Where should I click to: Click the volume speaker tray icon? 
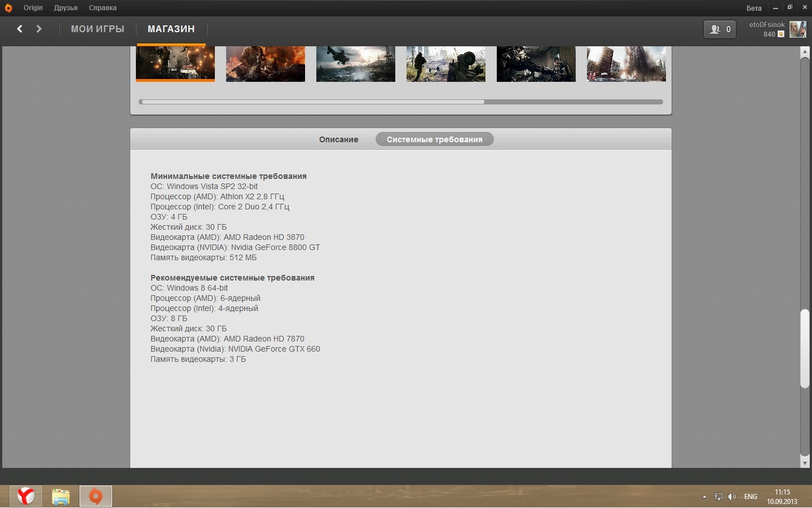pyautogui.click(x=732, y=497)
